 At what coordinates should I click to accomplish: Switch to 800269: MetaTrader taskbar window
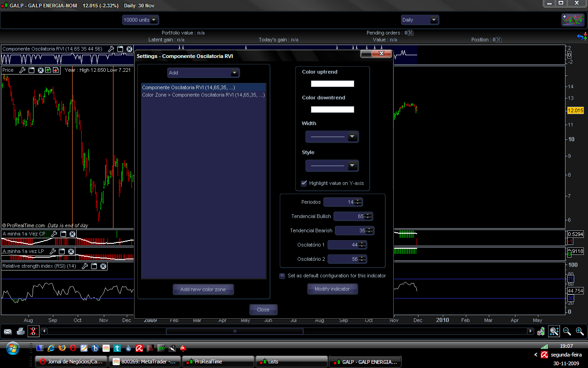tap(145, 362)
